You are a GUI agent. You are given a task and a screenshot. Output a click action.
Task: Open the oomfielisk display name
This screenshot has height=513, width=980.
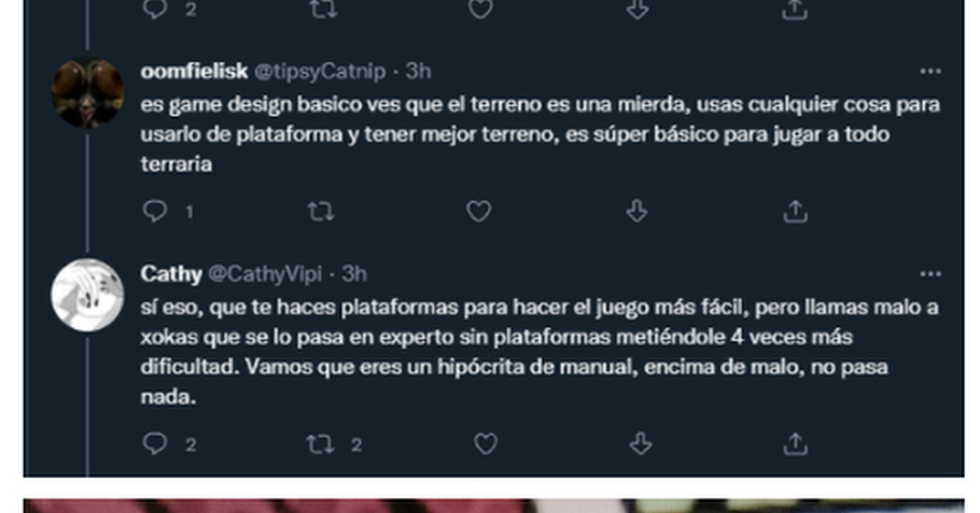194,72
